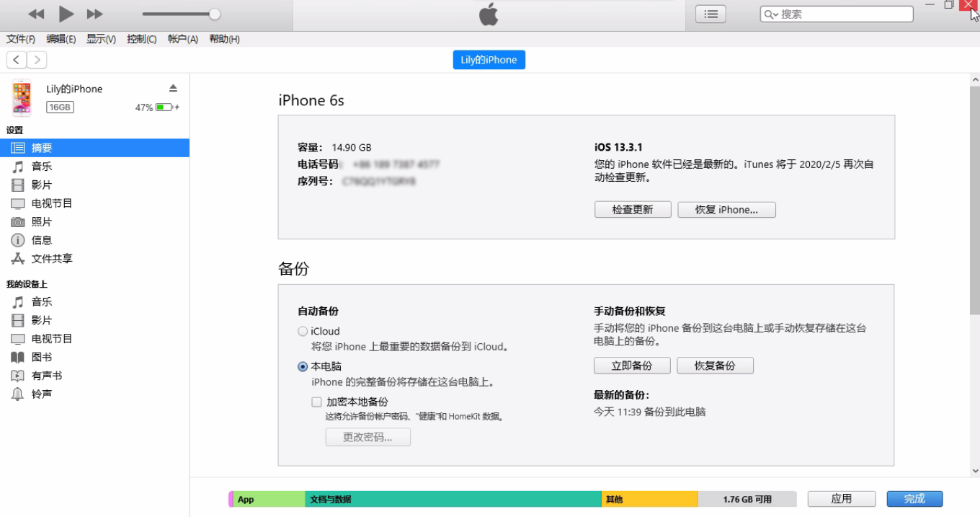Click the iPhone device thumbnail
Screen dimensions: 980x517
[22, 97]
